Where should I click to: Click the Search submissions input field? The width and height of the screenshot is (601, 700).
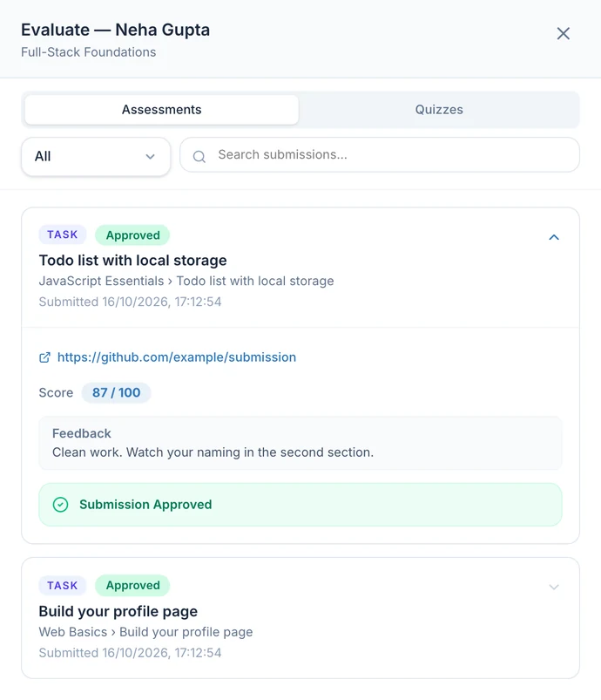click(380, 155)
